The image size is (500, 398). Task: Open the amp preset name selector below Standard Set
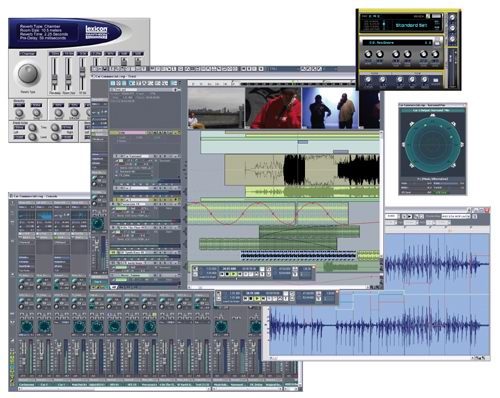tap(397, 43)
